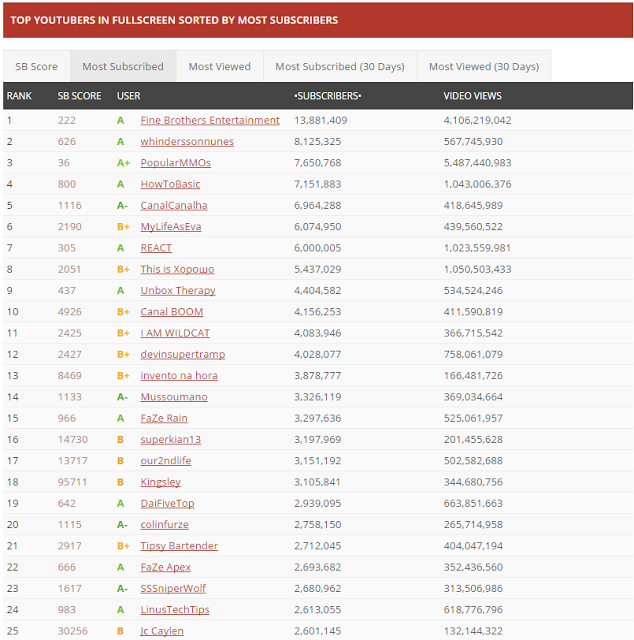Open FaZe Rain channel link
The height and width of the screenshot is (640, 634).
pyautogui.click(x=164, y=418)
